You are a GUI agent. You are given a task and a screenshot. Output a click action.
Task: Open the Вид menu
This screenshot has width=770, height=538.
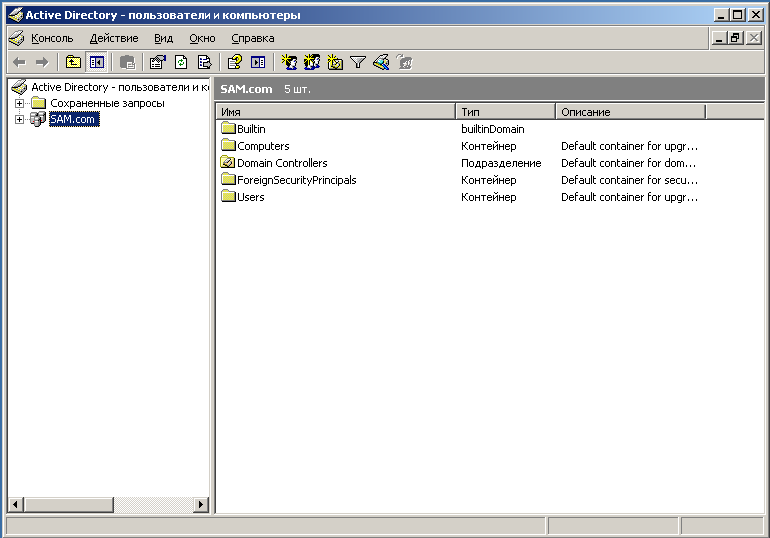[164, 38]
